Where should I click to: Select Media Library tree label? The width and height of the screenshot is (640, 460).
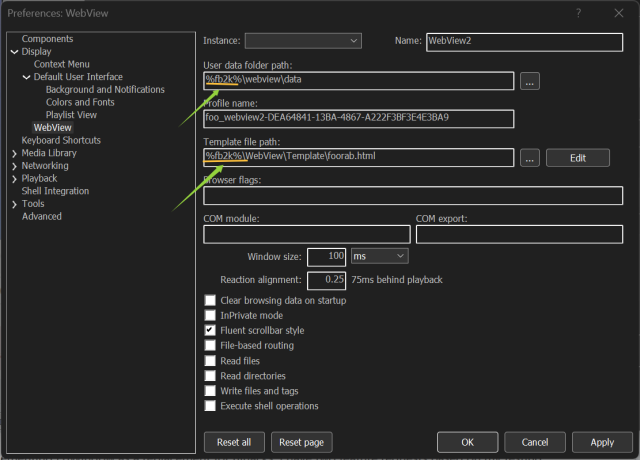[x=49, y=153]
